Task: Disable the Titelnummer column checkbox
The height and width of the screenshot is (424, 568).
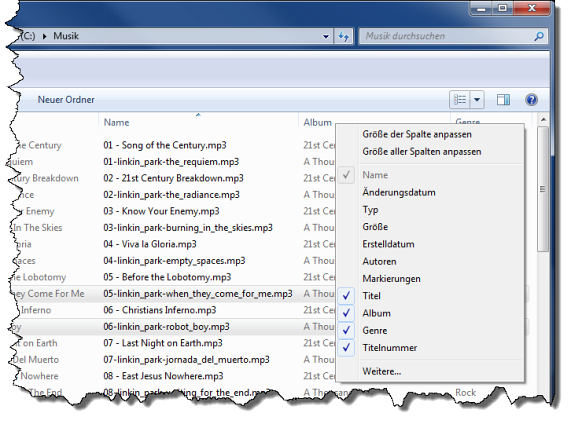Action: pyautogui.click(x=346, y=348)
